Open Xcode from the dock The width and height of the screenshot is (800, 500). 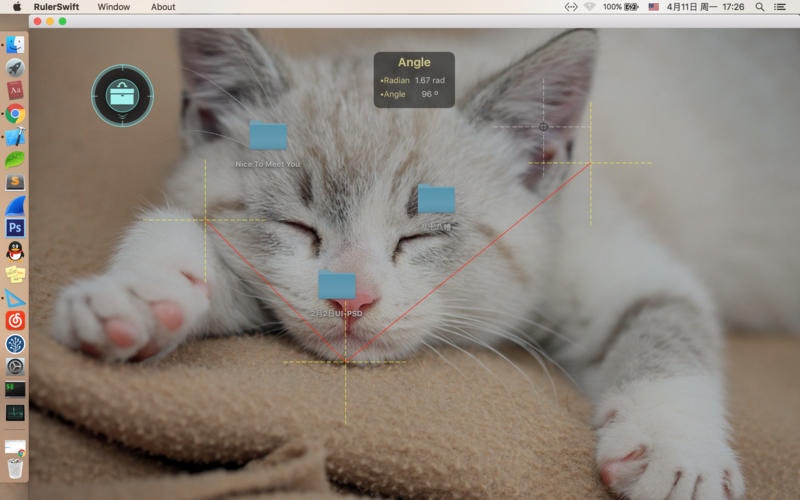pyautogui.click(x=15, y=137)
